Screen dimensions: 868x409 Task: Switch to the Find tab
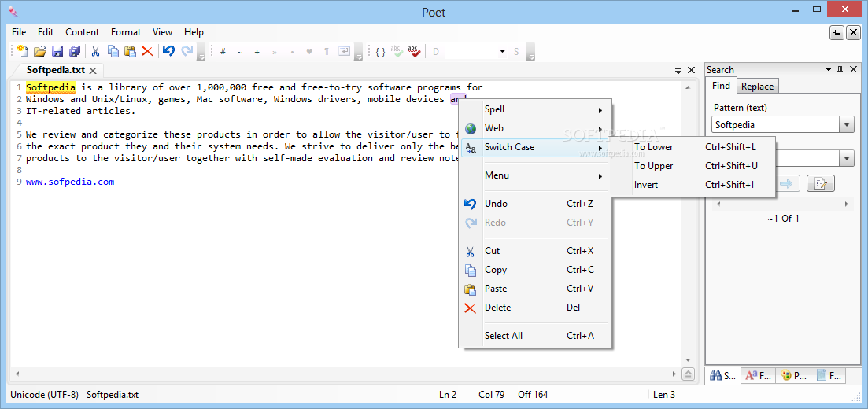tap(721, 86)
